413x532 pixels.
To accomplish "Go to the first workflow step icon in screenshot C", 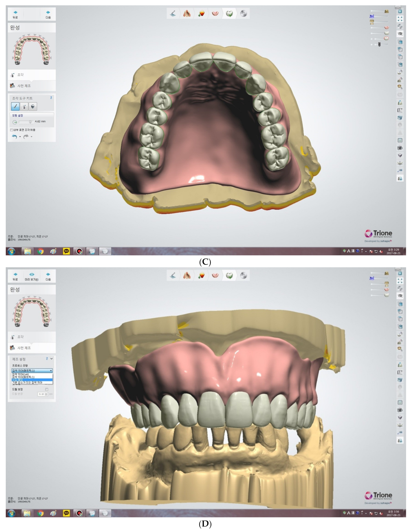I will (173, 13).
